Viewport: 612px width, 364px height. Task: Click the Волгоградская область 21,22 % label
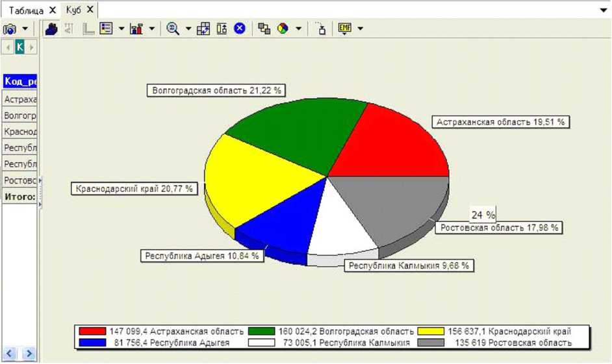[x=216, y=90]
